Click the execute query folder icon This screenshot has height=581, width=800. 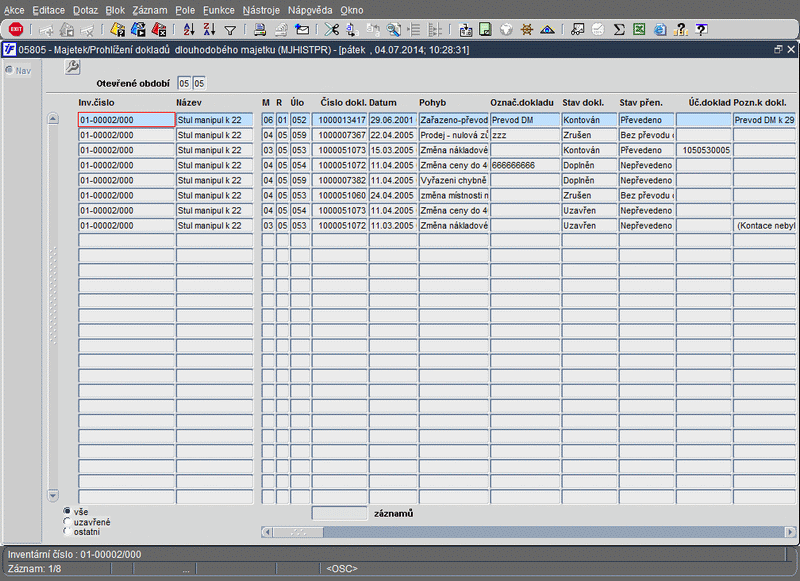click(x=138, y=30)
